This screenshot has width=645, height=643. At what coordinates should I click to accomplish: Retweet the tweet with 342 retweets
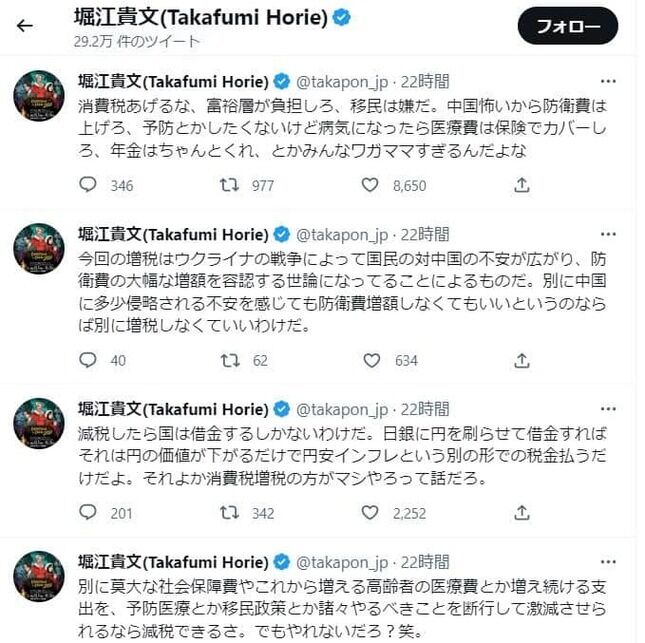[229, 513]
